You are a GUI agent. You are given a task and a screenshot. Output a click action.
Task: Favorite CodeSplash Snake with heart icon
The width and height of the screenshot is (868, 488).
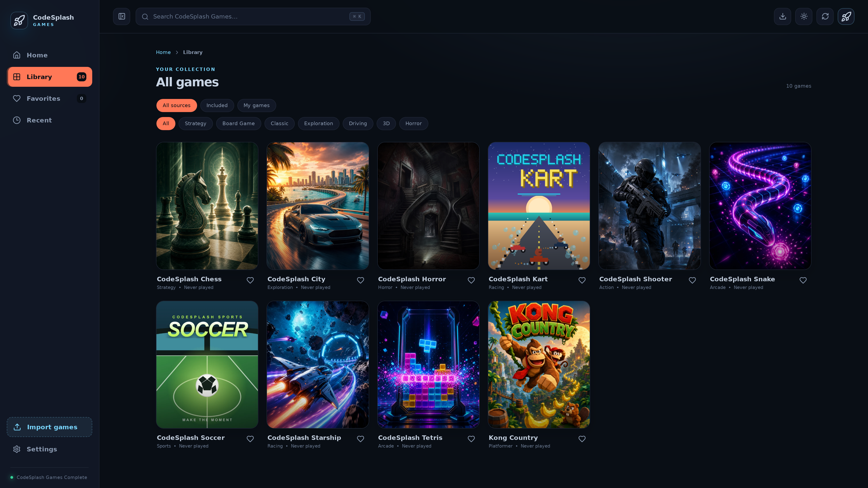tap(803, 280)
